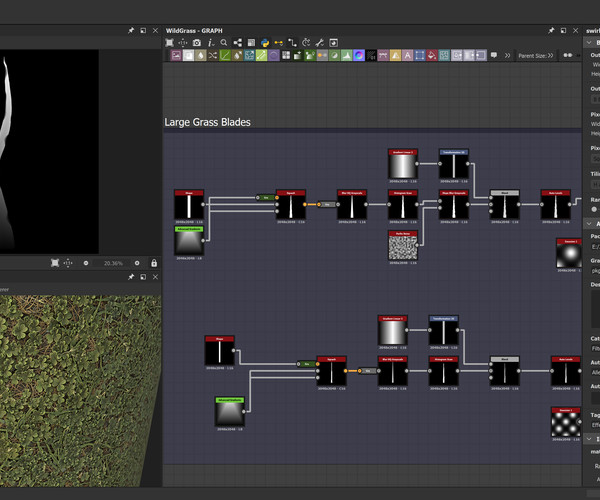Expand the node shelf overflow chevron
Image resolution: width=600 pixels, height=500 pixels.
(508, 56)
